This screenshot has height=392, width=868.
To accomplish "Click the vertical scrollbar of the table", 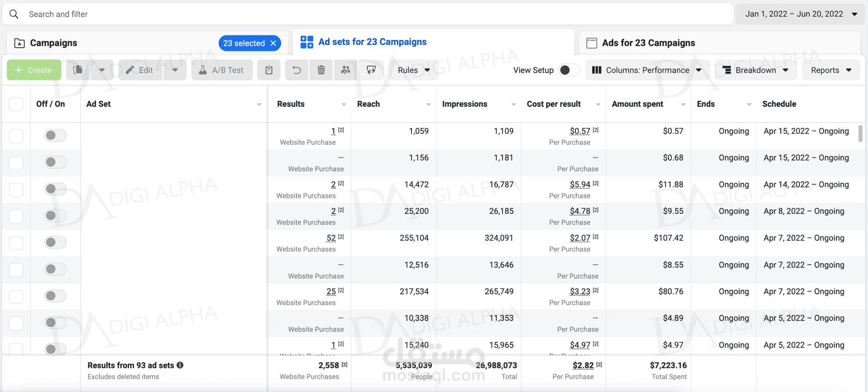I will pyautogui.click(x=860, y=134).
